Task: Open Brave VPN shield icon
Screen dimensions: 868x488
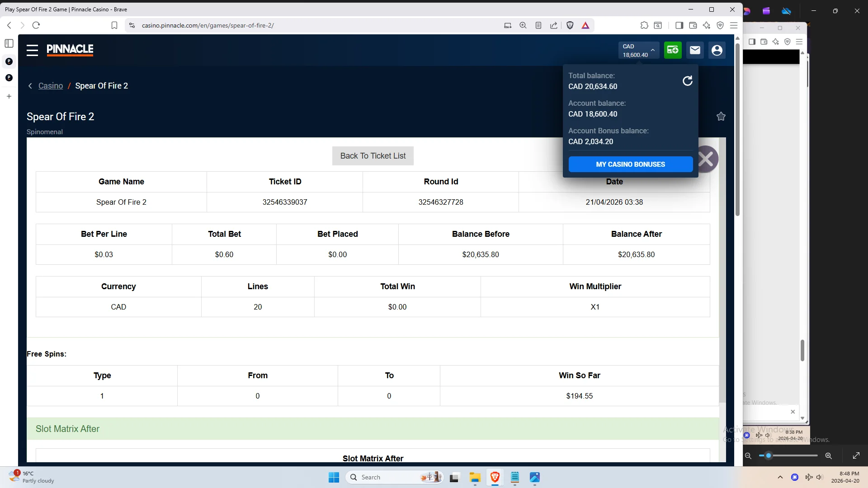Action: coord(720,25)
